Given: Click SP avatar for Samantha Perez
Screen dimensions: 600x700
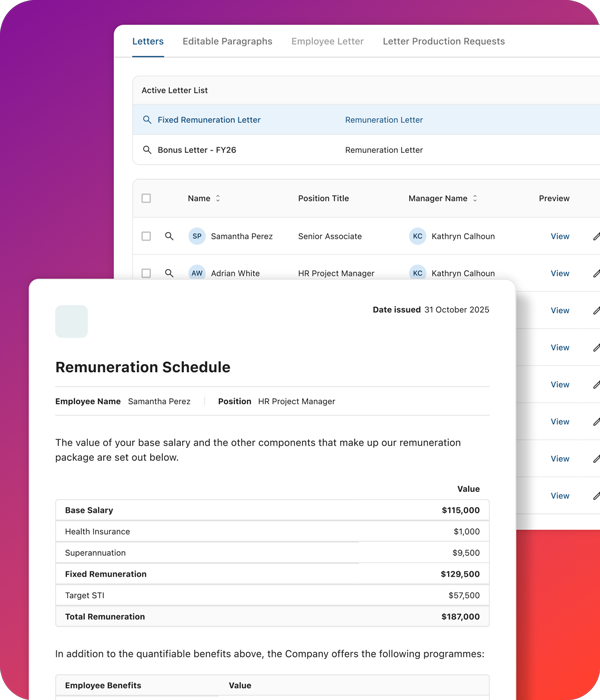Looking at the screenshot, I should pos(197,237).
